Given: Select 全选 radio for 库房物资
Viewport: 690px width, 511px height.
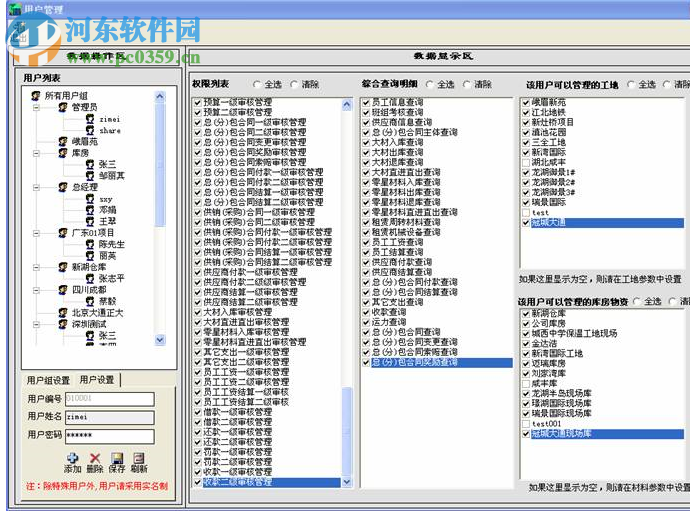Looking at the screenshot, I should [x=637, y=301].
